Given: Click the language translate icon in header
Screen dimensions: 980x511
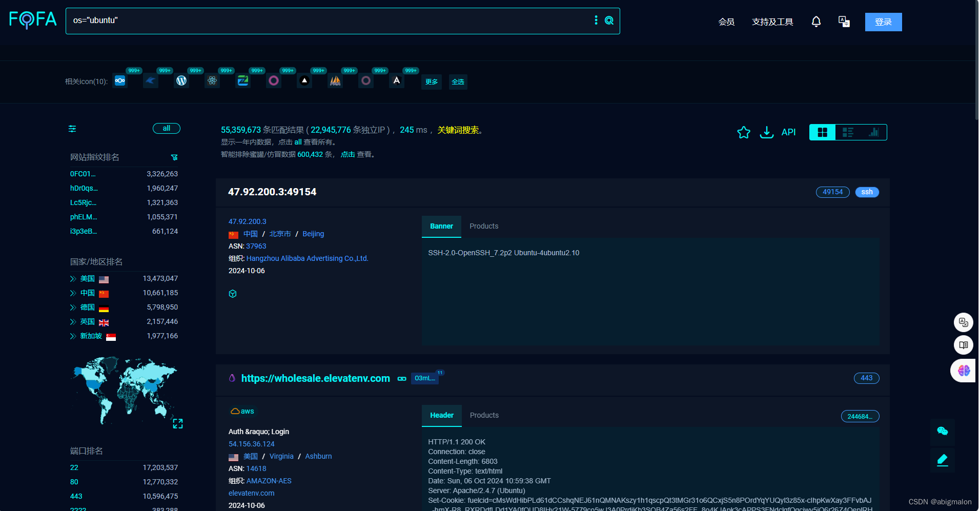Looking at the screenshot, I should (844, 22).
